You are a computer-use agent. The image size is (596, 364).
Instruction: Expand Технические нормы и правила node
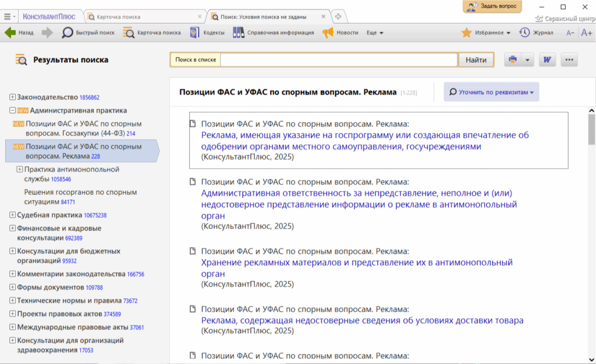pos(12,300)
